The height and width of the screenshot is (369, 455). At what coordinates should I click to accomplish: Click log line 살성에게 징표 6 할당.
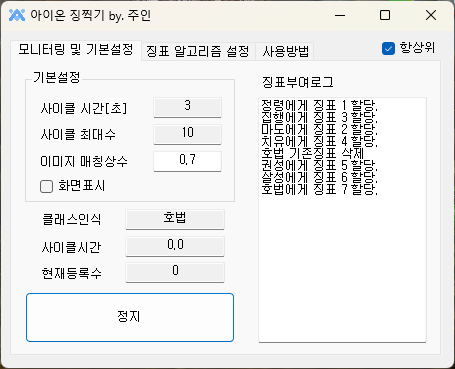[319, 178]
